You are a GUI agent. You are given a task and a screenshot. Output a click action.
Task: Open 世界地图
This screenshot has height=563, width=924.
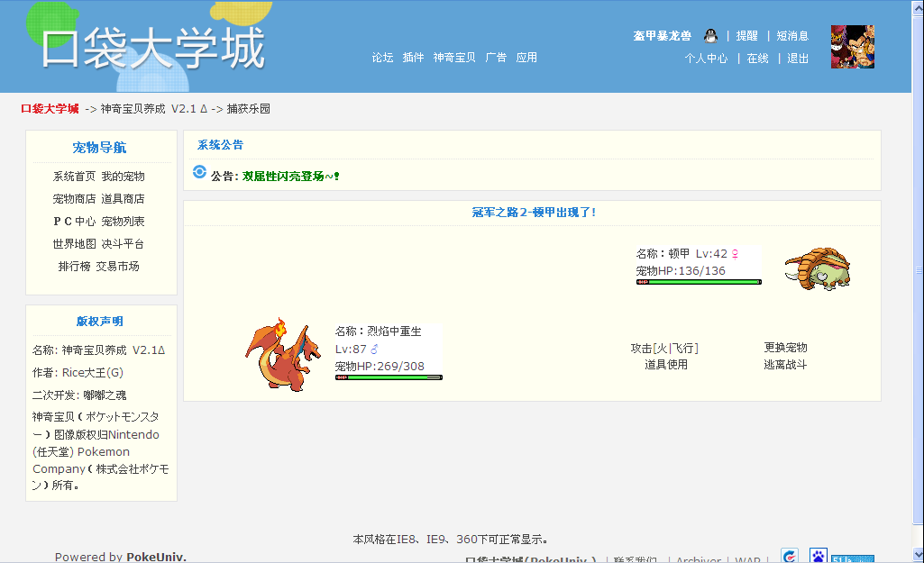click(x=74, y=244)
